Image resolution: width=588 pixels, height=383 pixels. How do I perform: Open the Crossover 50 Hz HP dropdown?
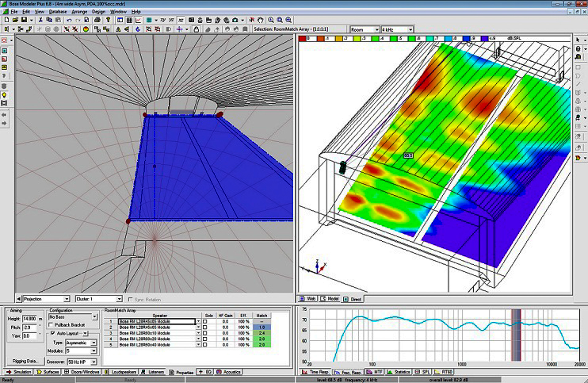[94, 362]
